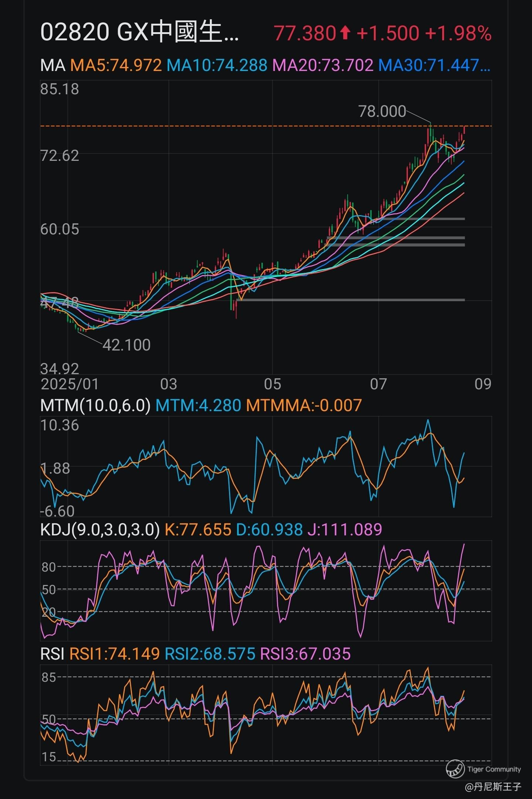Click the Tiger Community logo icon
Screen dimensions: 532x799
pyautogui.click(x=455, y=769)
